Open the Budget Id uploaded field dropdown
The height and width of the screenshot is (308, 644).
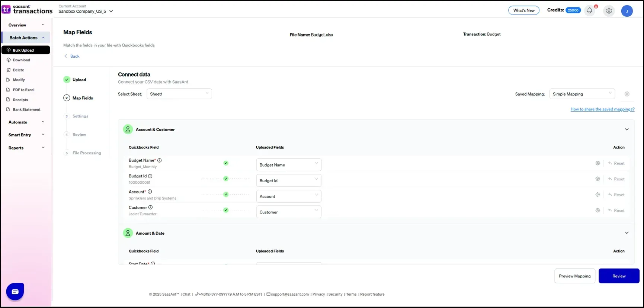tap(289, 180)
